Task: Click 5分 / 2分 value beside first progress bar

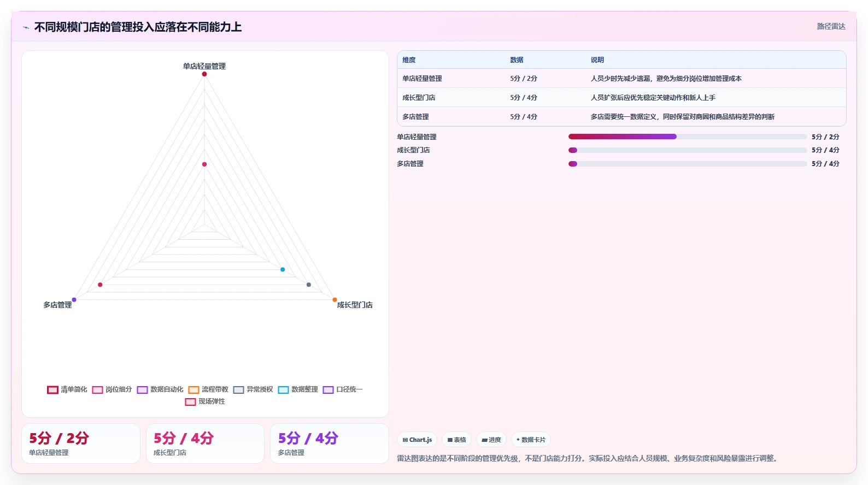Action: click(x=825, y=137)
